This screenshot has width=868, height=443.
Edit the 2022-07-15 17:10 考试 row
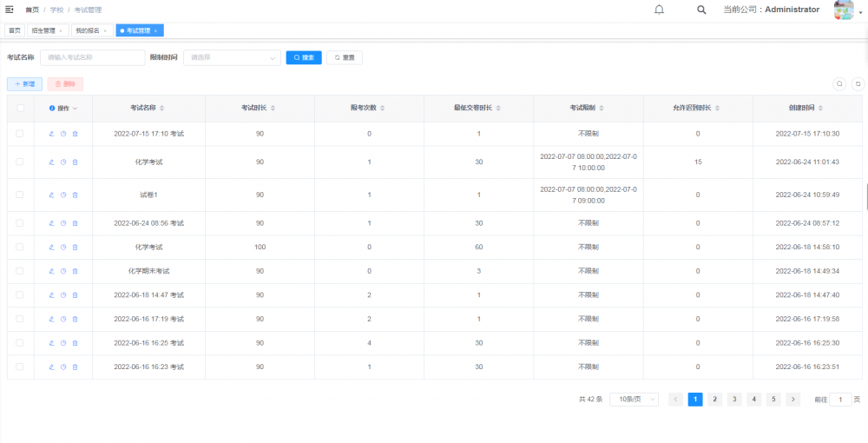(51, 134)
